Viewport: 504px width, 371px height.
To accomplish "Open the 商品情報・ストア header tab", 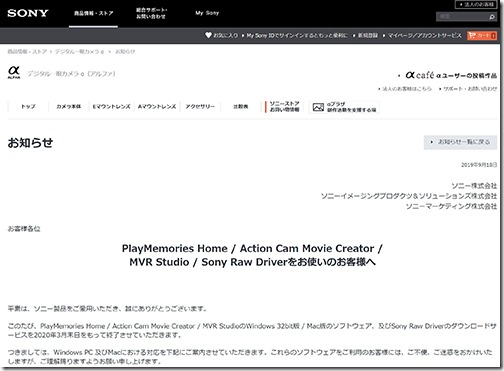I will tap(93, 13).
